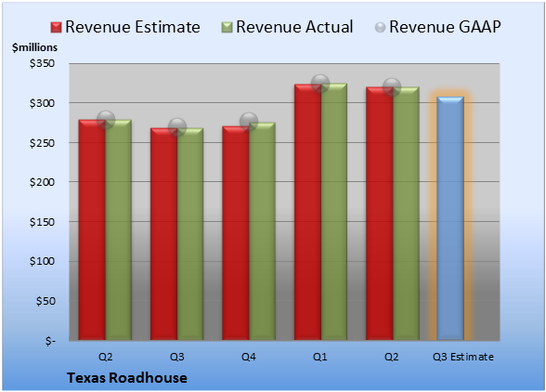Click the 'Q1' x-axis label
546x392 pixels.
(x=320, y=357)
